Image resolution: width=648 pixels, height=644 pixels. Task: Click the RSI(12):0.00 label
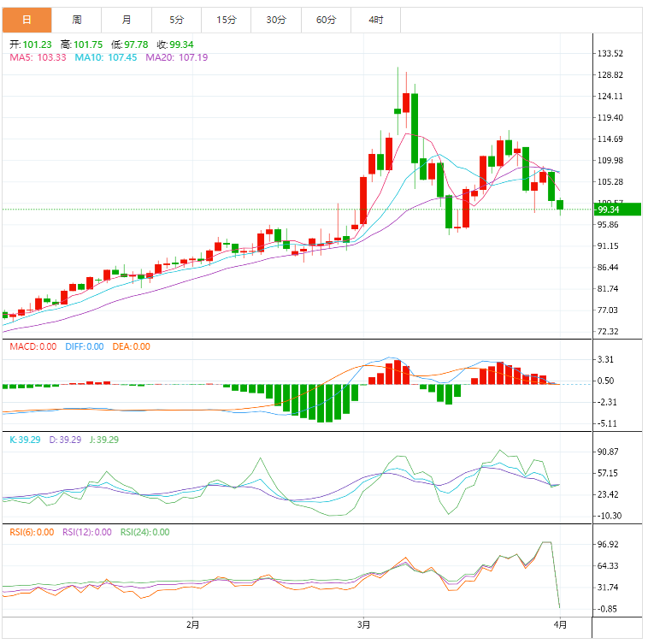(x=87, y=533)
